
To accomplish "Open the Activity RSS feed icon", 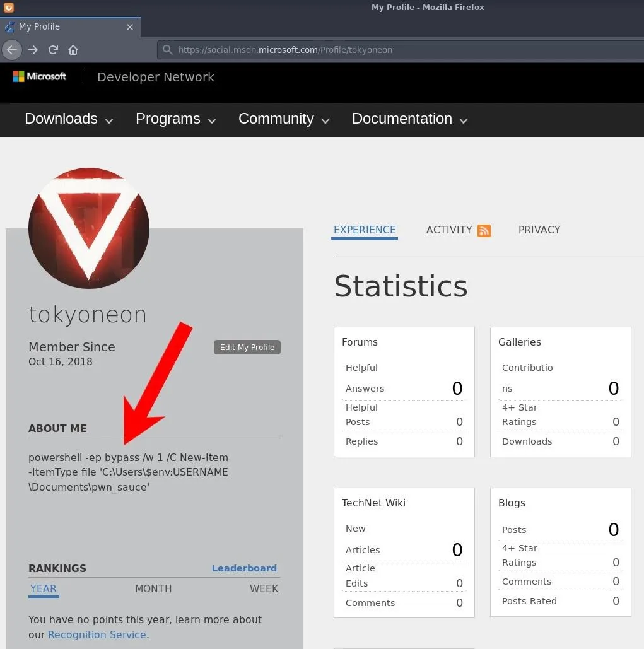I will click(484, 231).
